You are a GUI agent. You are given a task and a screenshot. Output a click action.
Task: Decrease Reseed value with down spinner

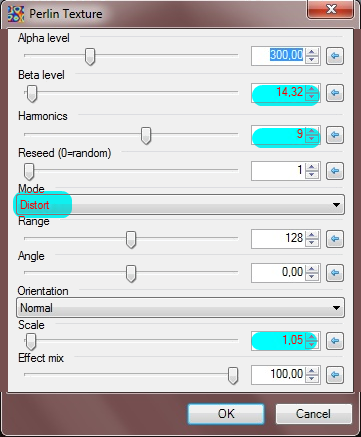click(312, 175)
